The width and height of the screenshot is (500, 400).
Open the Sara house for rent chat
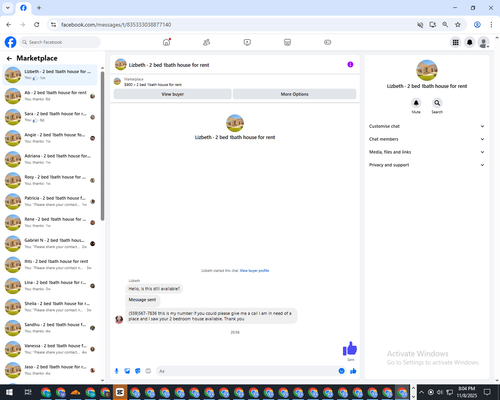click(50, 117)
